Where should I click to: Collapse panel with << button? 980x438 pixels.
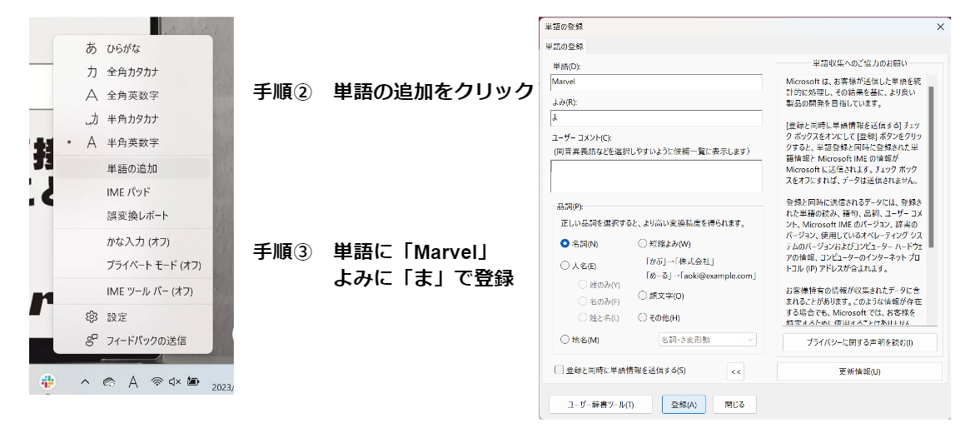pos(736,371)
